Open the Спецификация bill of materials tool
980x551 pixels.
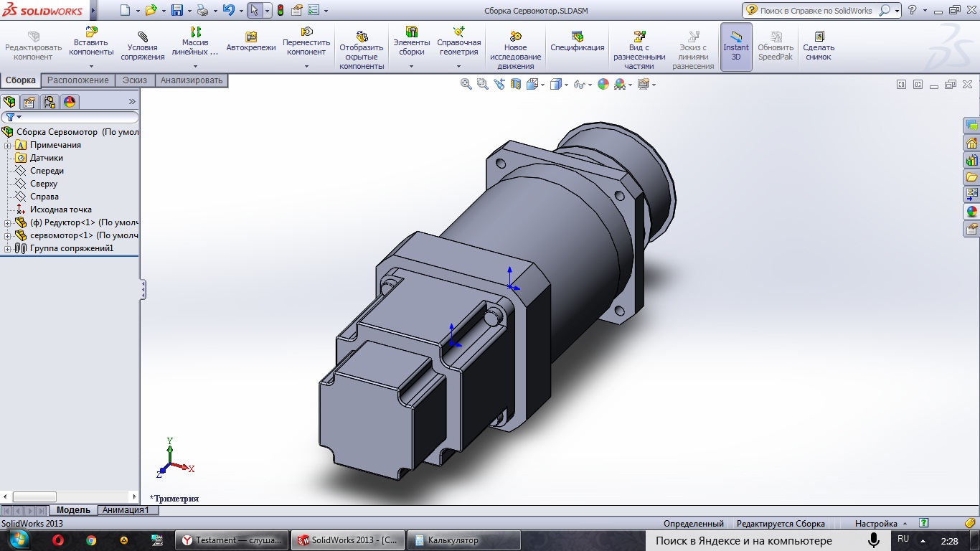click(x=578, y=42)
